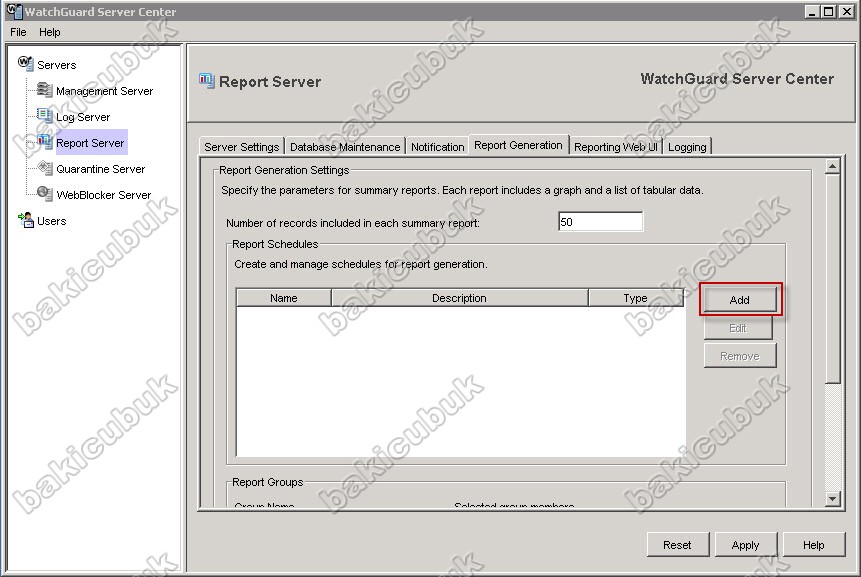This screenshot has height=577, width=861.
Task: Click the Management Server icon in tree
Action: (x=44, y=89)
